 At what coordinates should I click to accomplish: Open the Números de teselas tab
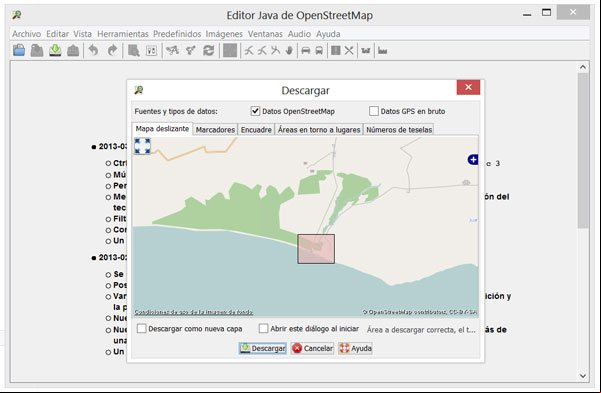coord(399,130)
